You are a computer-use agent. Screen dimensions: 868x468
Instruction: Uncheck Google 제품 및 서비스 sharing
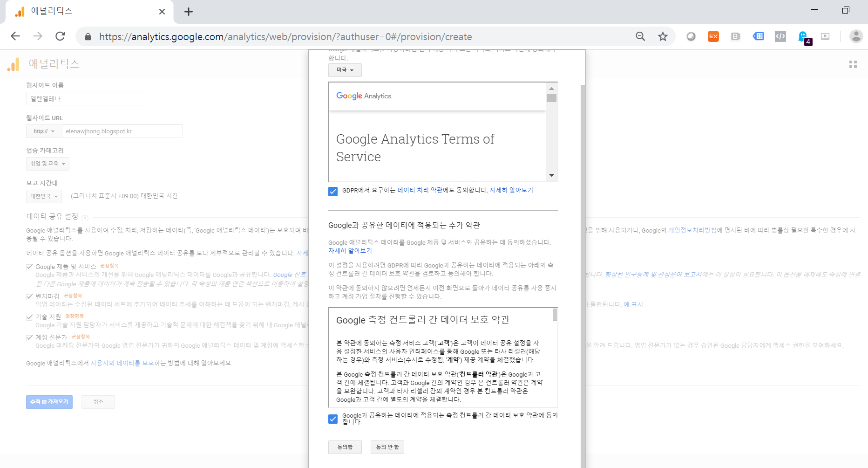click(x=29, y=267)
